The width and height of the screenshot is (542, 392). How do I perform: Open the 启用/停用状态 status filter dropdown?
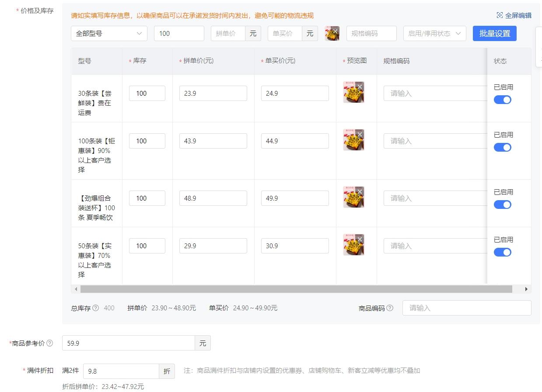(x=434, y=33)
